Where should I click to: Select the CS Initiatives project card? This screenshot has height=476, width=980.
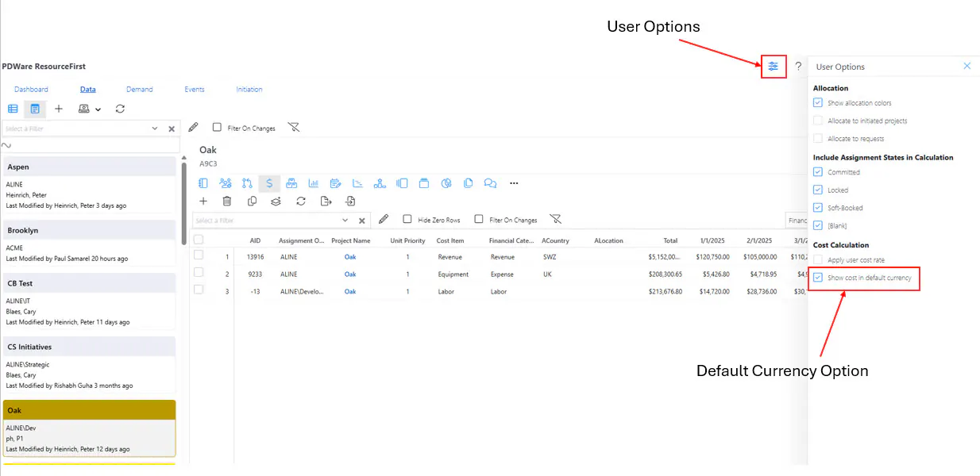(89, 365)
